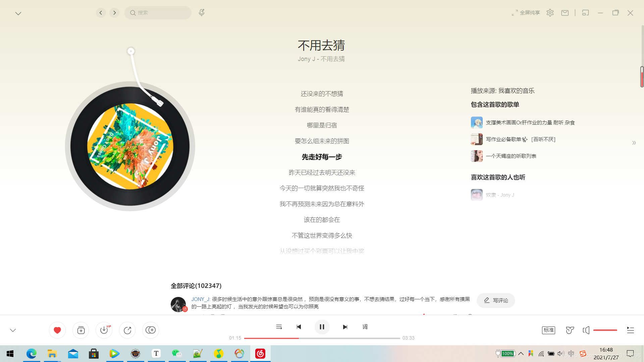Go back to the previous track
Image resolution: width=644 pixels, height=362 pixels.
(x=299, y=327)
